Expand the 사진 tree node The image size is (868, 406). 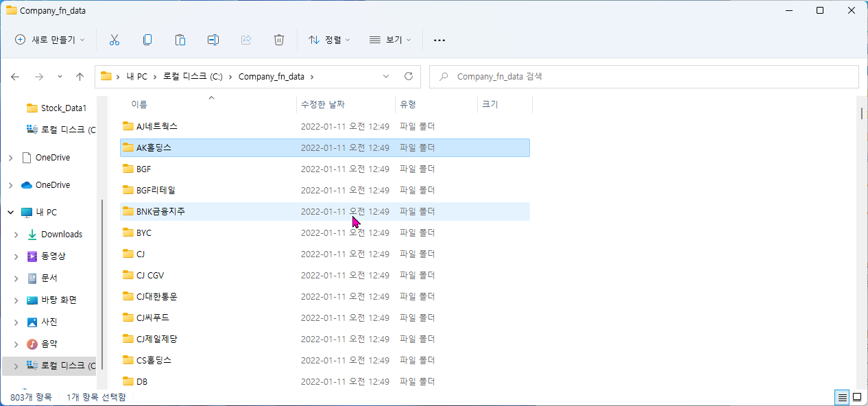[x=16, y=322]
